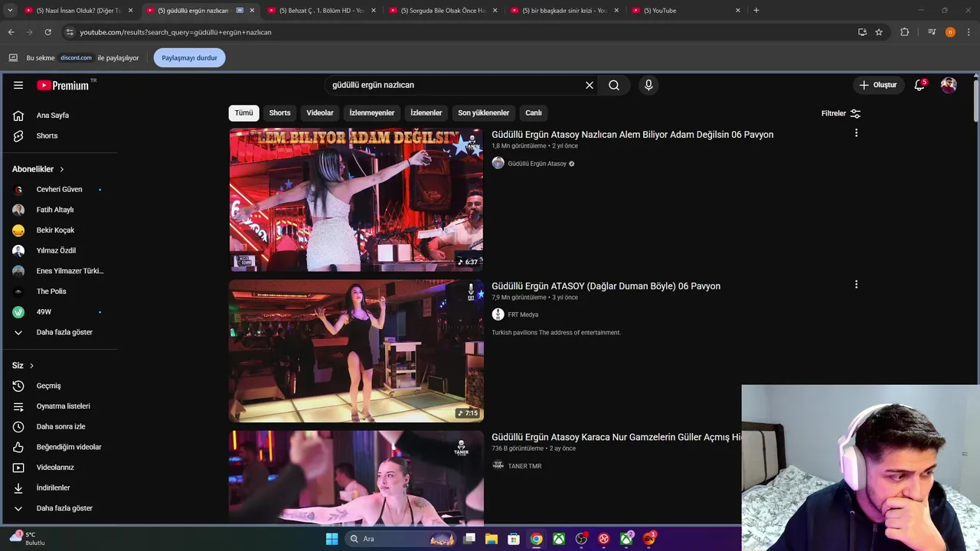Run the search with the magnifier button
This screenshot has width=980, height=551.
tap(614, 85)
